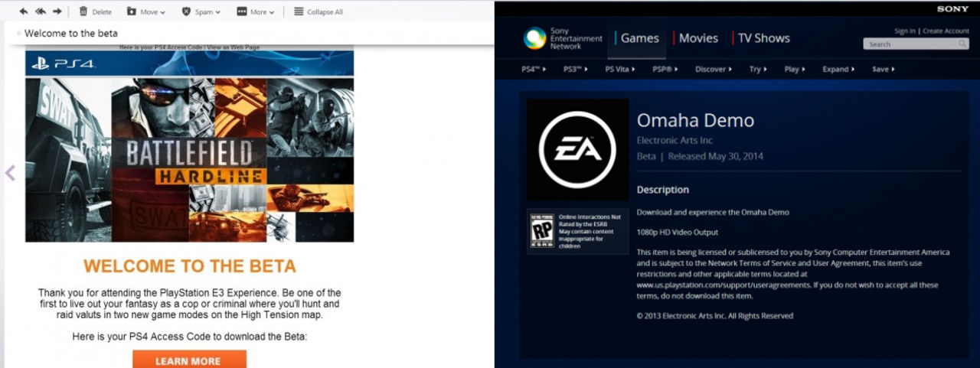Click the Search input field
980x368 pixels.
(x=910, y=44)
